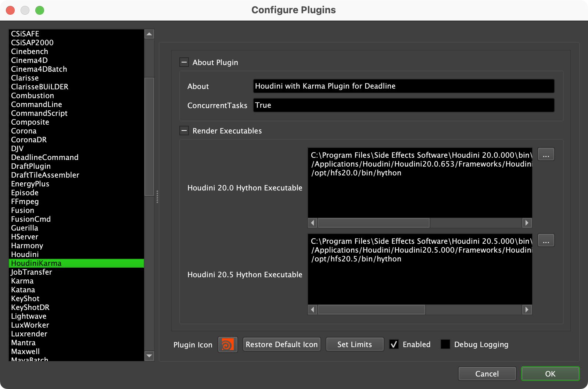Viewport: 588px width, 389px height.
Task: Select Cinema4DBatch plugin
Action: [x=76, y=69]
